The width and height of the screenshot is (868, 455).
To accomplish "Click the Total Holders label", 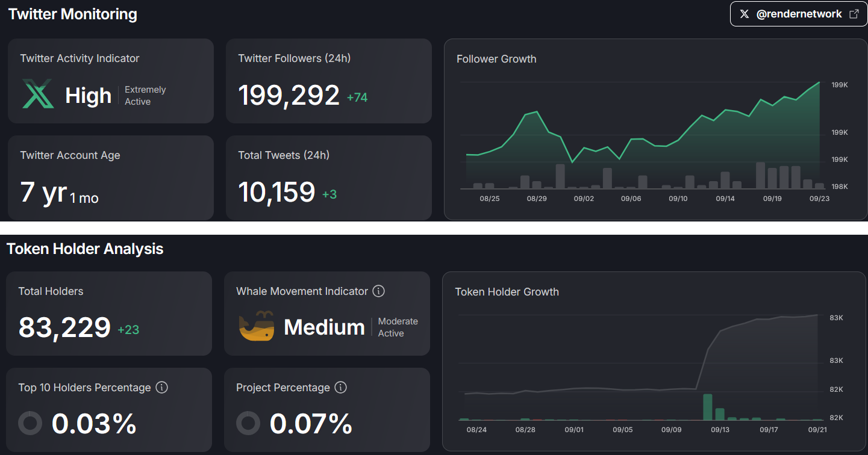I will coord(51,291).
